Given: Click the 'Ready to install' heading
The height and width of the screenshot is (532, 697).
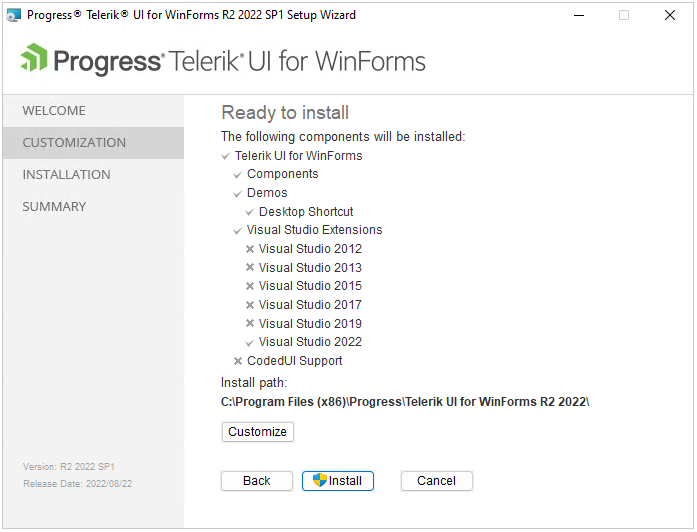Looking at the screenshot, I should click(285, 113).
